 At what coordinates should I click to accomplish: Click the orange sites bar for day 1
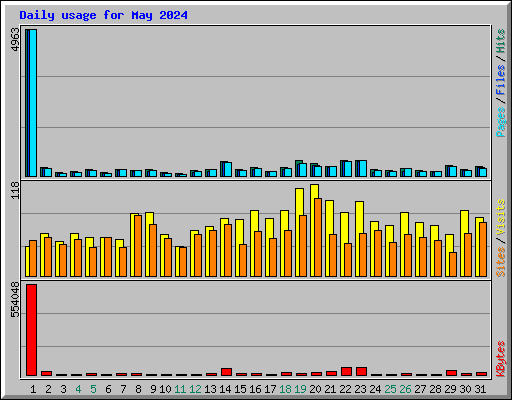[x=33, y=258]
